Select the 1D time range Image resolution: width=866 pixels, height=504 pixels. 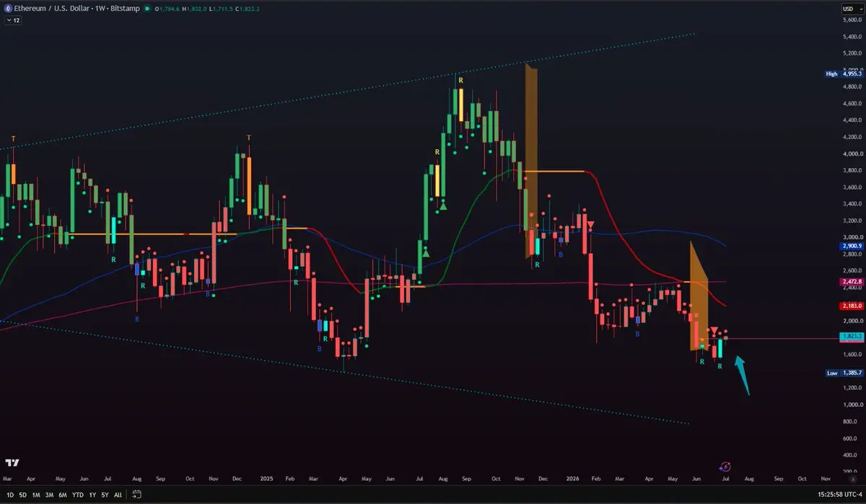[x=9, y=495]
